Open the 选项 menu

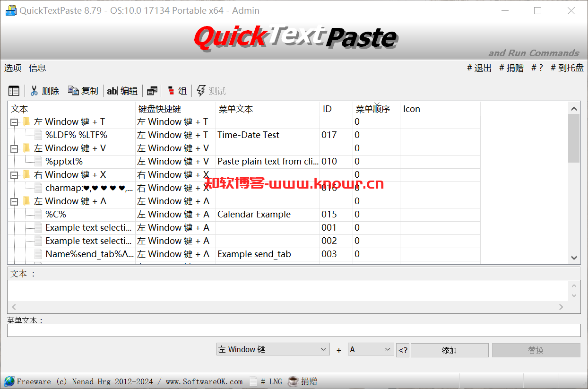tap(13, 68)
